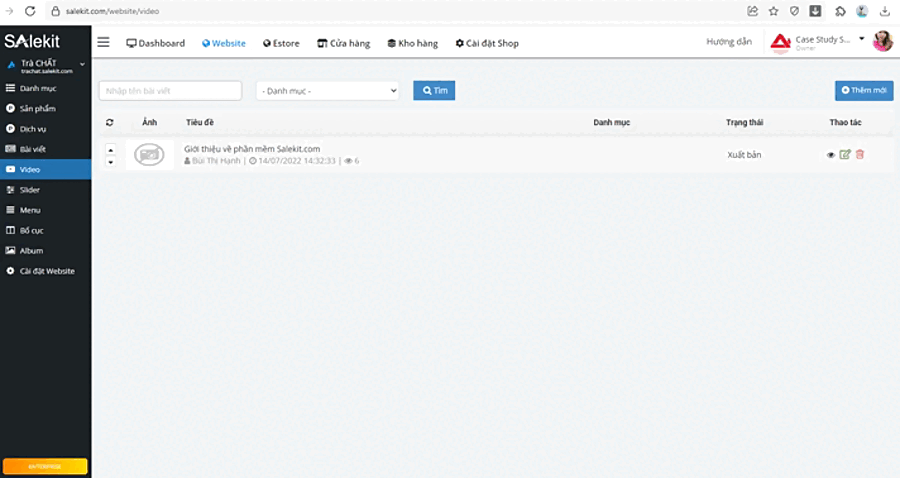Click the shield extension icon in browser toolbar

click(x=794, y=11)
